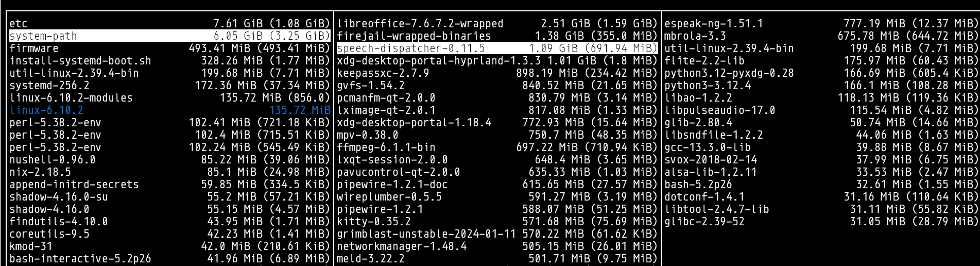Select the highlighted speech-dispatcher-0.11.5 row
980x266 pixels.
(411, 48)
